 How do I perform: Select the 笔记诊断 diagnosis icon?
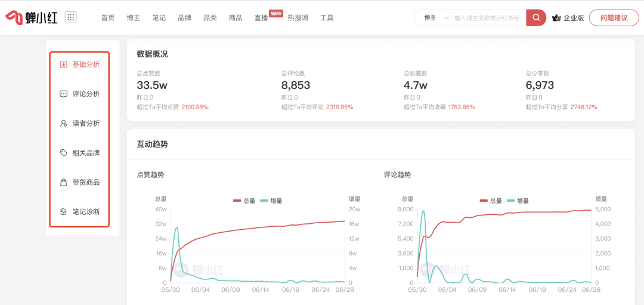(64, 212)
